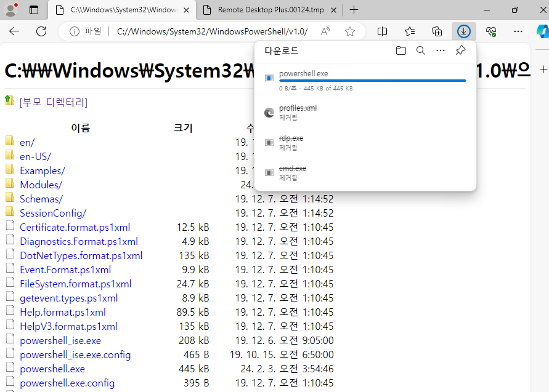549x392 pixels.
Task: Open the powershell_ise.exe file link
Action: (60, 340)
